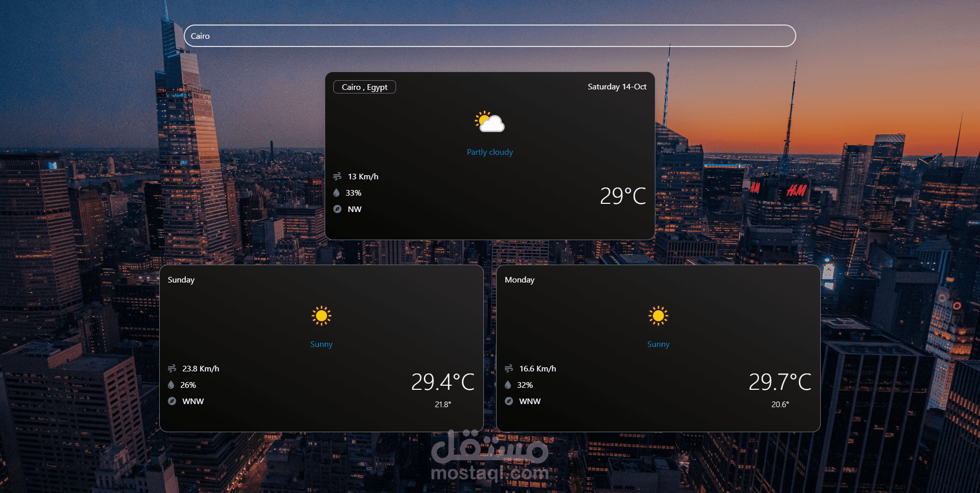Image resolution: width=980 pixels, height=493 pixels.
Task: Click the wind speed icon on the Cairo card
Action: (x=337, y=176)
